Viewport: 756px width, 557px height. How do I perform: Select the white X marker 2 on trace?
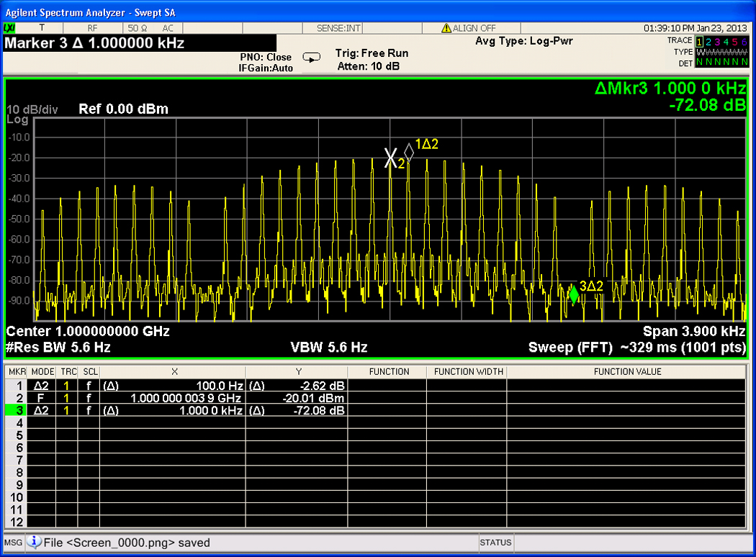(x=391, y=158)
